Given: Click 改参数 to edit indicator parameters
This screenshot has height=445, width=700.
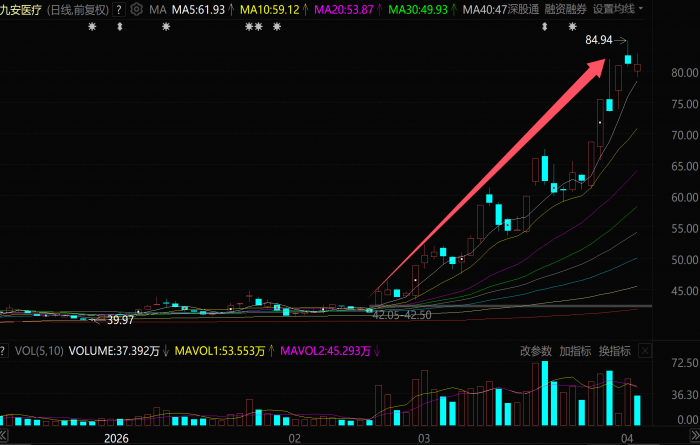Looking at the screenshot, I should 536,351.
